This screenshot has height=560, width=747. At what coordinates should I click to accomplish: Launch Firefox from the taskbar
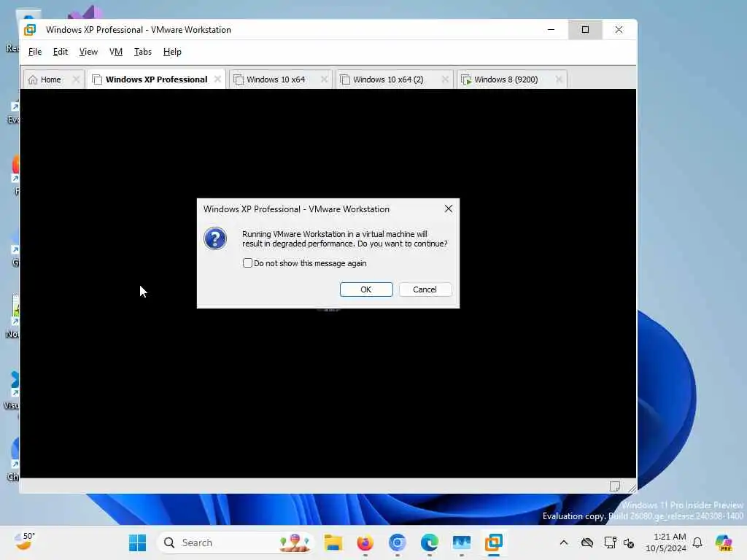pos(365,542)
